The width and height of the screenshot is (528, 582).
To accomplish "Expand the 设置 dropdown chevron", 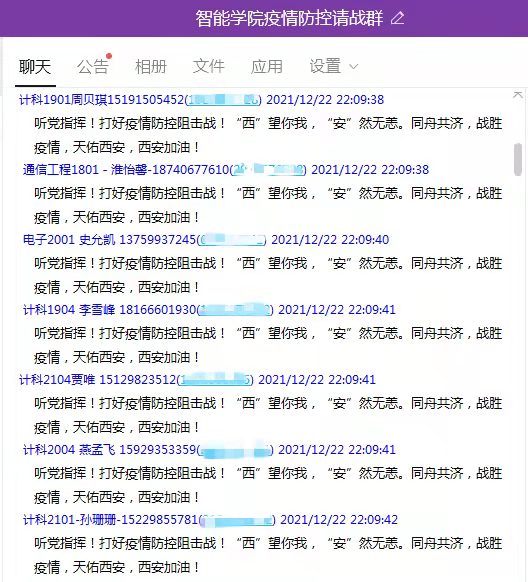I will tap(354, 67).
